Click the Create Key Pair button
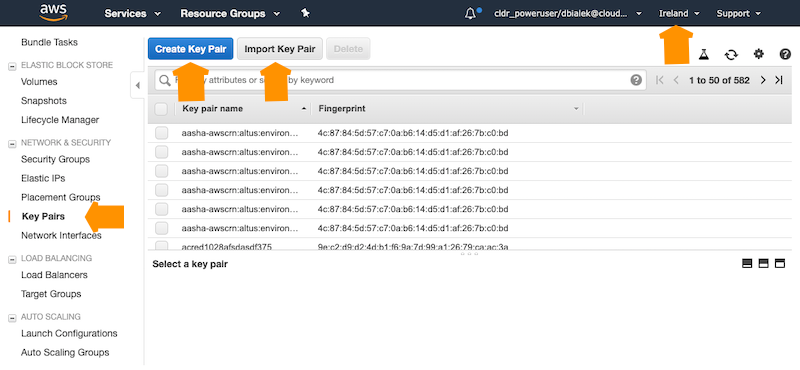Screen dimensions: 800x370 (191, 49)
